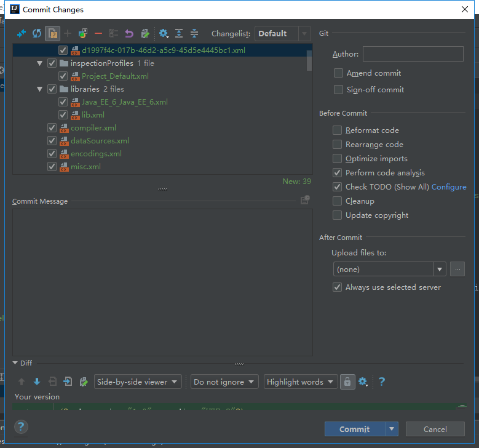Screen dimensions: 479x448
Task: Enable the Sign-off commit checkbox
Action: click(338, 90)
